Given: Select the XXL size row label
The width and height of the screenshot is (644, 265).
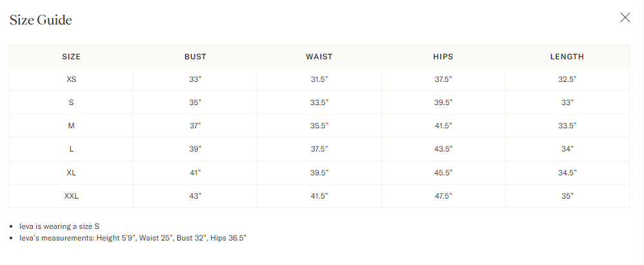Looking at the screenshot, I should tap(71, 196).
